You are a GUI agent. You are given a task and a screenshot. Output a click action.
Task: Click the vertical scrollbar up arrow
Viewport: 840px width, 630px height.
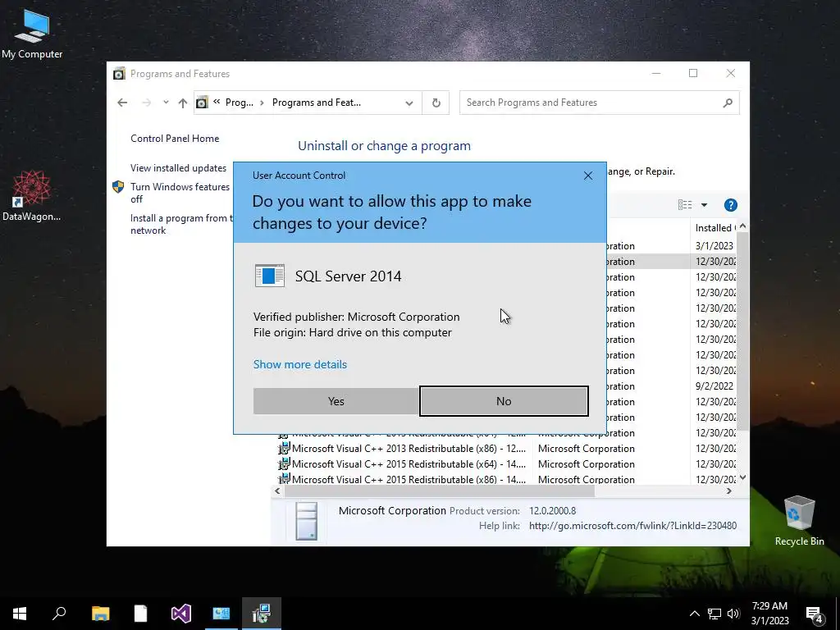click(743, 226)
